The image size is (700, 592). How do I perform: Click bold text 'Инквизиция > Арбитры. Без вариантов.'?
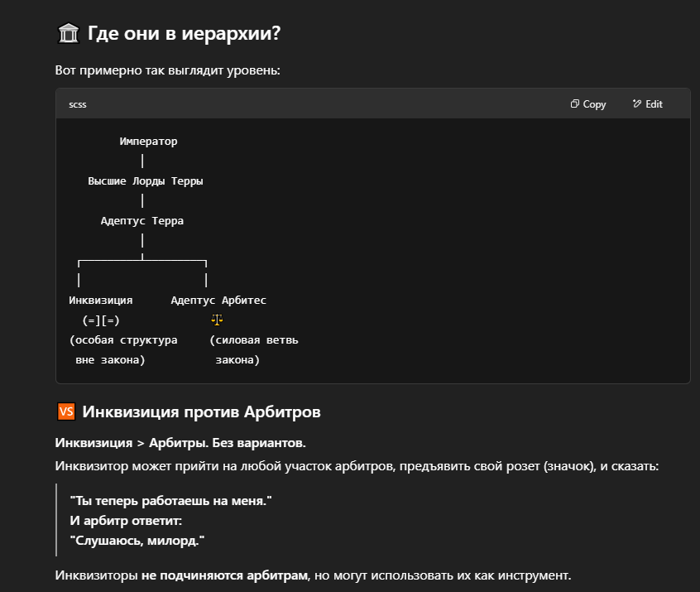[180, 443]
